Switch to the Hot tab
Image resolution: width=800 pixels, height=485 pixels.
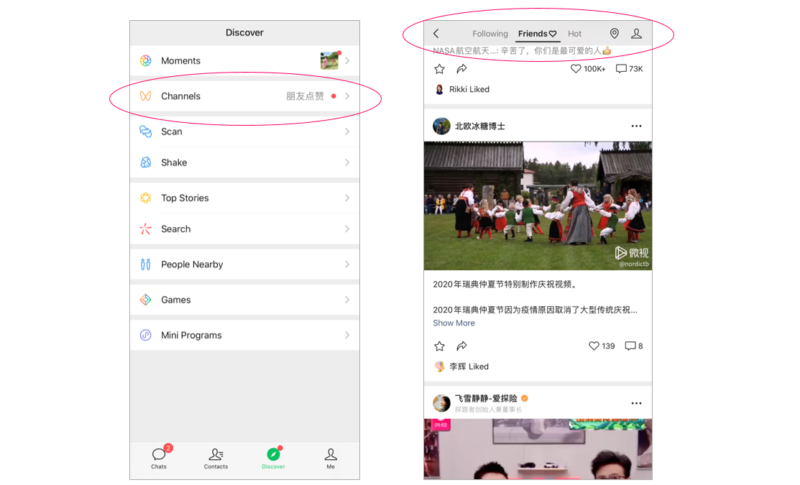[574, 34]
